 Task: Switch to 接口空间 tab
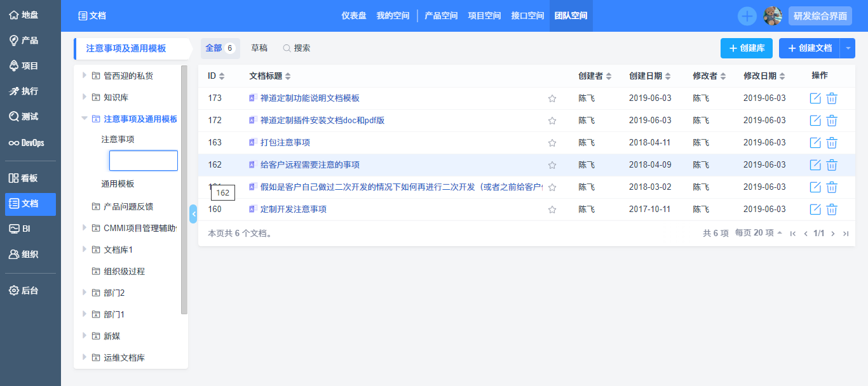point(527,16)
